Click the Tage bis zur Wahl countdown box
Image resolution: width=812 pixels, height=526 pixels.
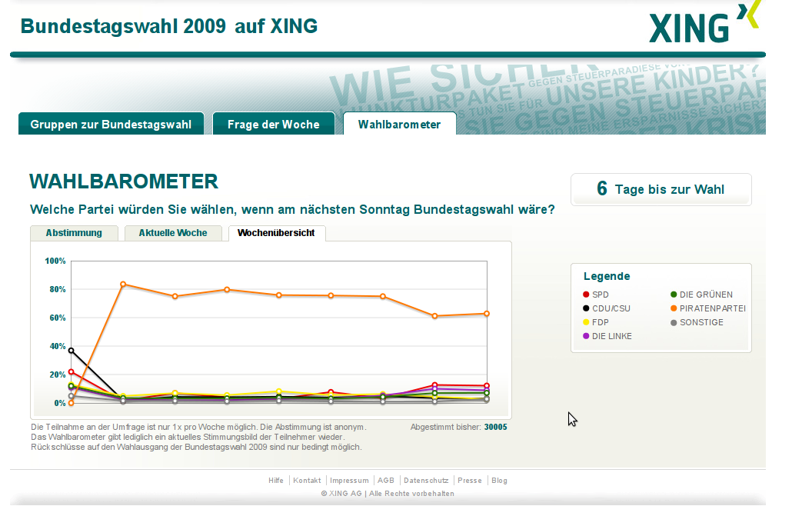coord(661,189)
